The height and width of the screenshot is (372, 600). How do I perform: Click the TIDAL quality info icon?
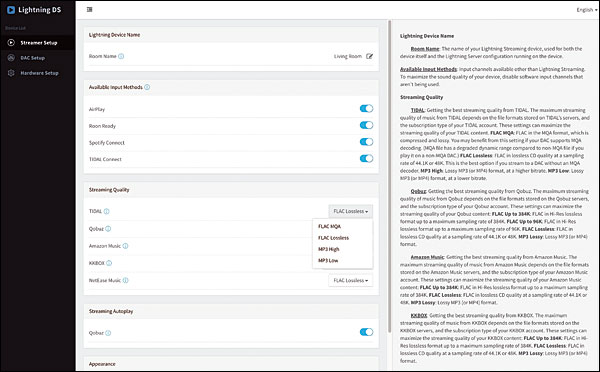point(106,211)
